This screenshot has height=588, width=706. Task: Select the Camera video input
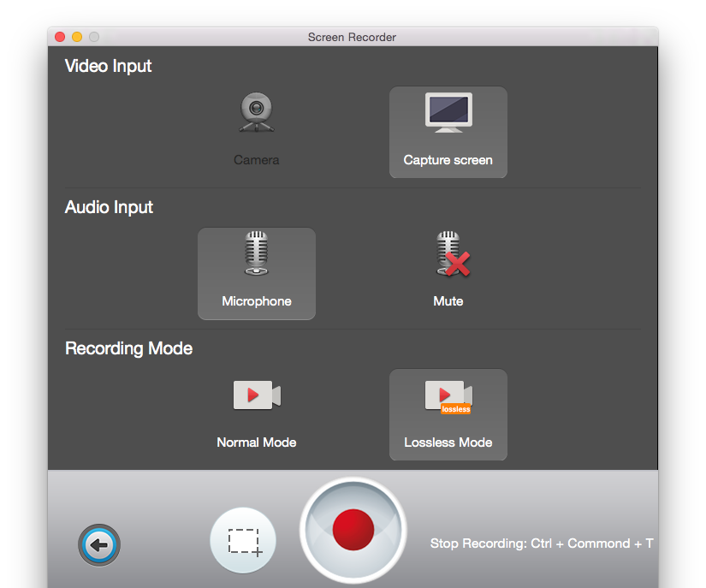257,128
